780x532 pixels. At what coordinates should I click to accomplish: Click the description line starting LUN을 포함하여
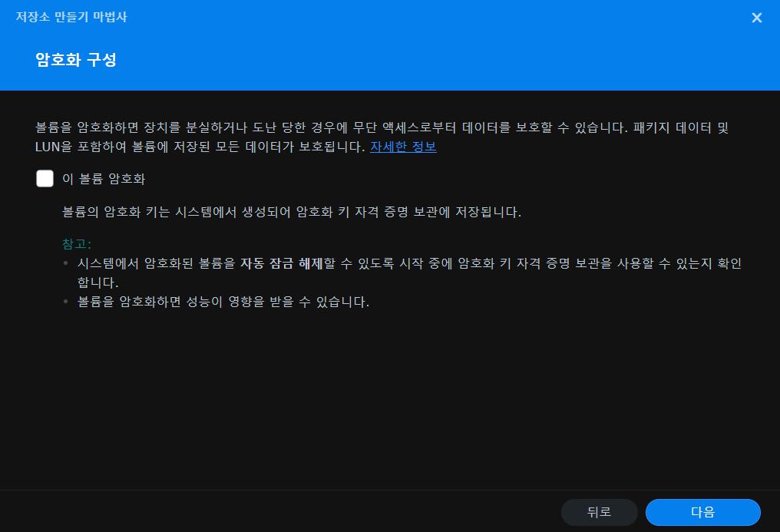coord(200,147)
